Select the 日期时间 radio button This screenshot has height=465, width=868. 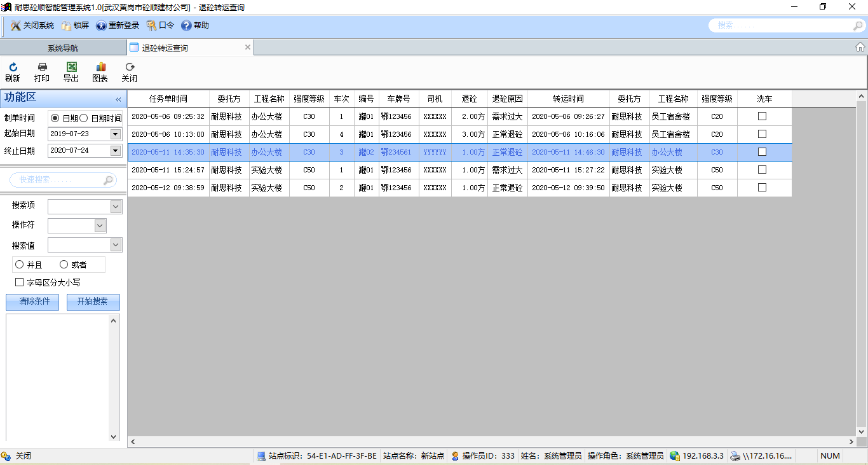tap(84, 118)
